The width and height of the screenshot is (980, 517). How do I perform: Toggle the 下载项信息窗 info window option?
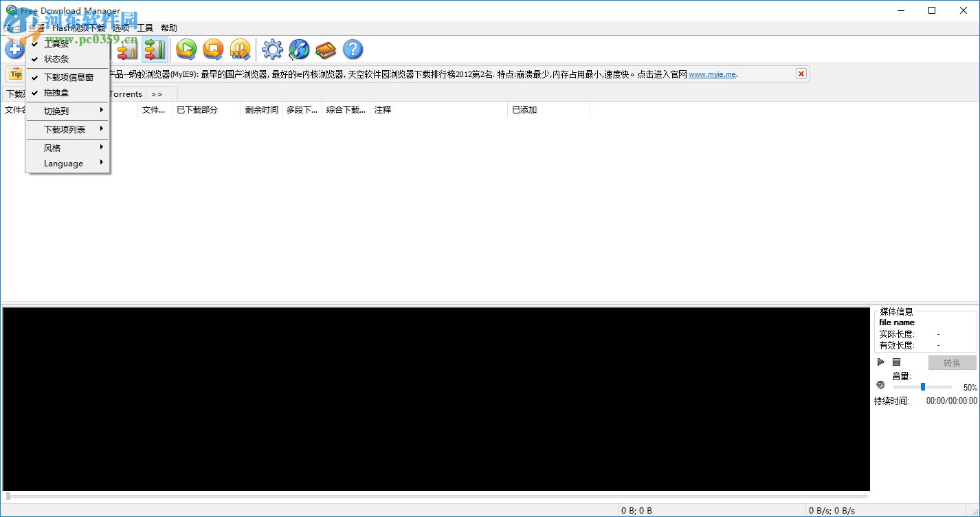click(65, 76)
